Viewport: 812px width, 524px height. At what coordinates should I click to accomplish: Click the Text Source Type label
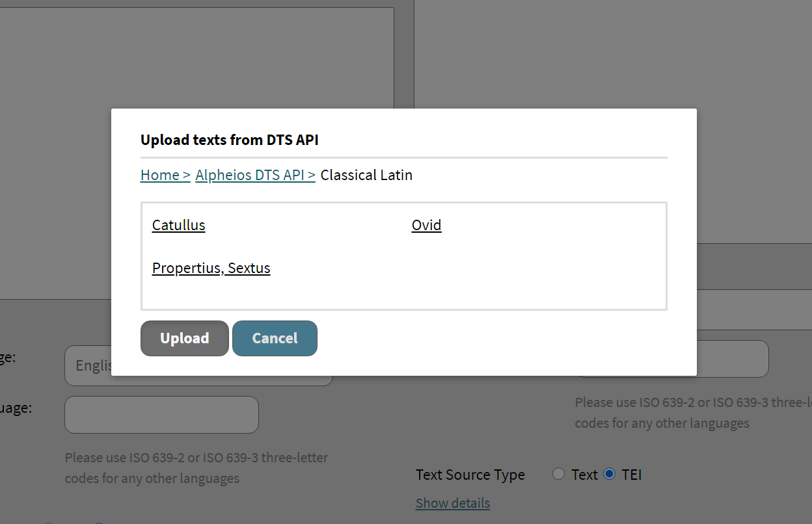click(470, 475)
